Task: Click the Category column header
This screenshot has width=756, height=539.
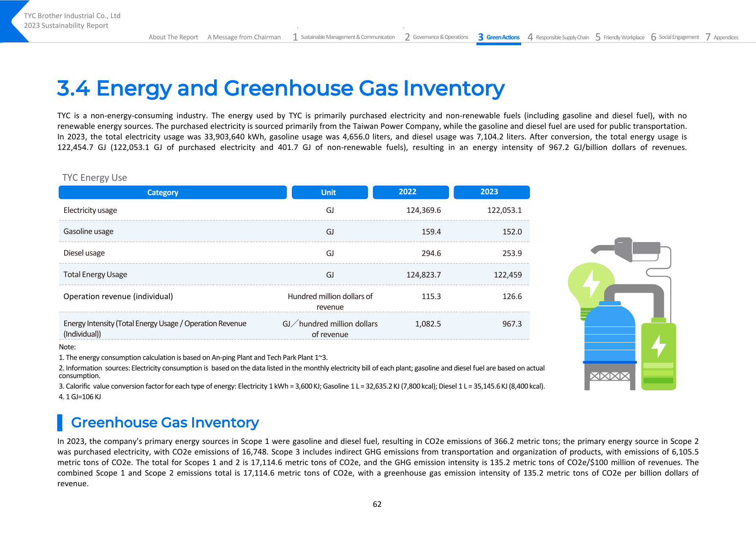Action: tap(173, 192)
